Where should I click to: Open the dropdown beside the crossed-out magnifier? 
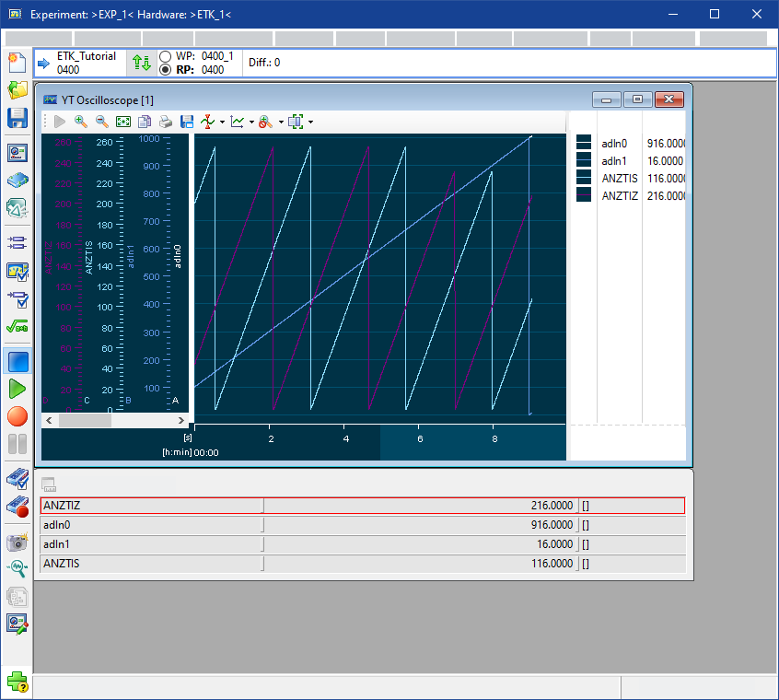pyautogui.click(x=281, y=122)
